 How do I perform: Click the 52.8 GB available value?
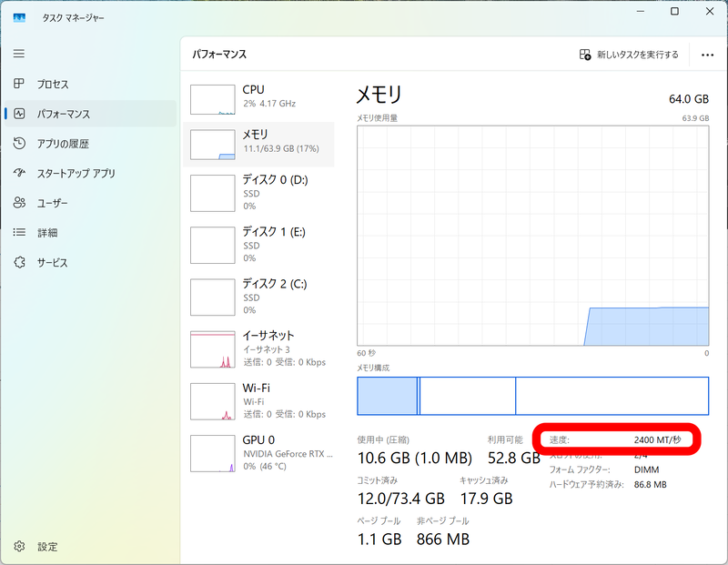click(514, 458)
